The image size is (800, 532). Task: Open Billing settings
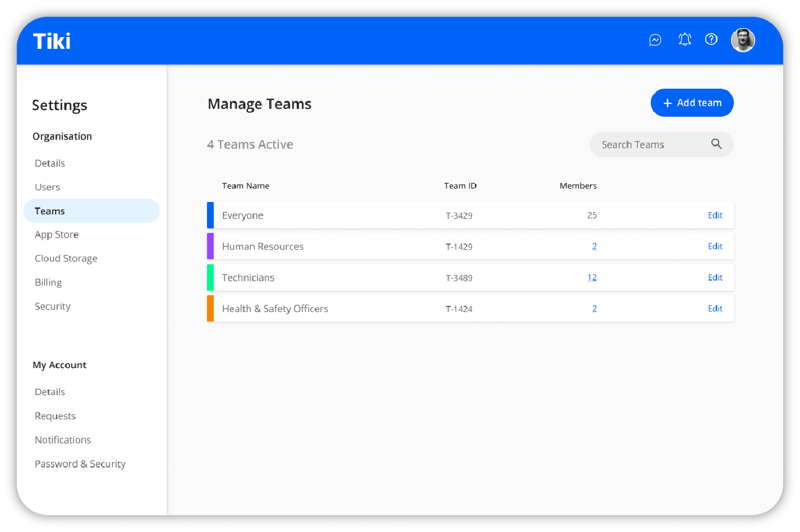click(48, 282)
